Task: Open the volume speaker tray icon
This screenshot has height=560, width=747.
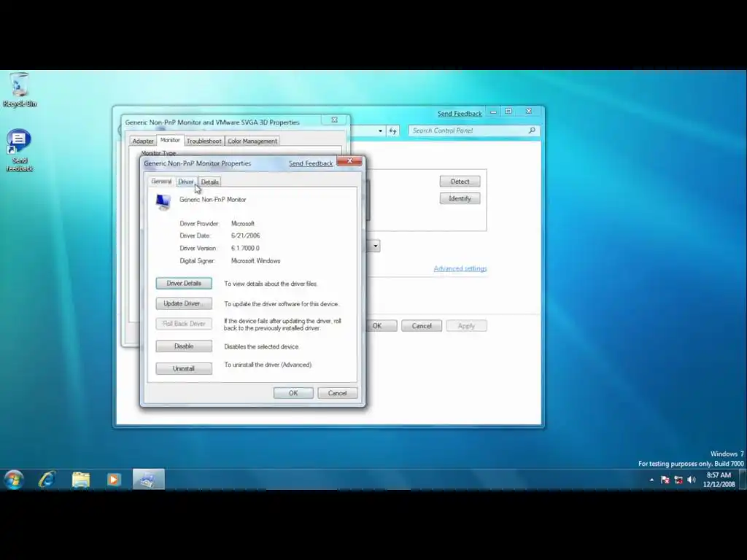Action: pos(692,480)
